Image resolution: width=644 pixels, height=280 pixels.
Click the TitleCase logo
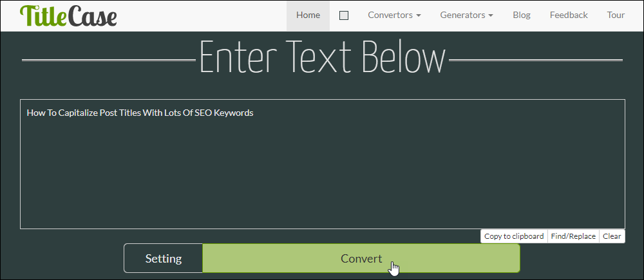[x=68, y=16]
